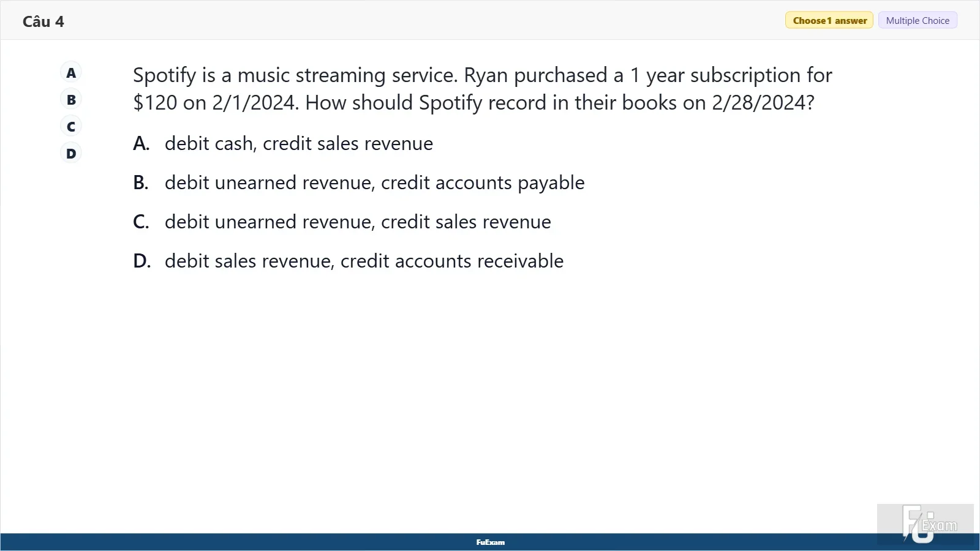Select answer bubble A

coord(71,73)
